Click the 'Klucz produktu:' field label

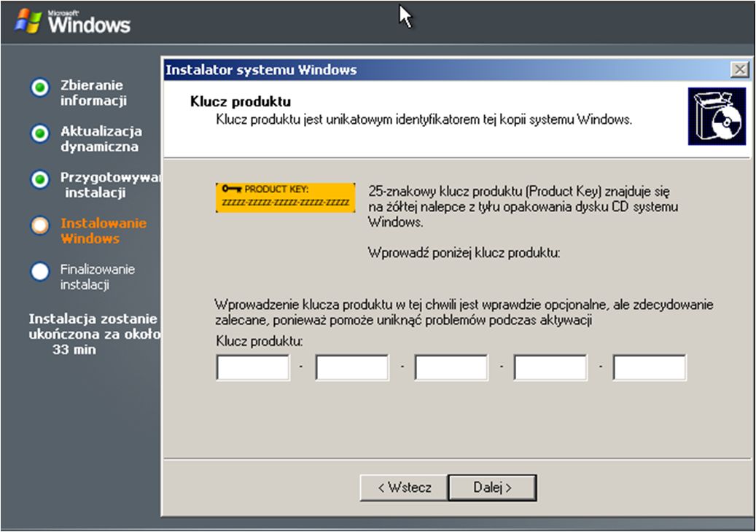pyautogui.click(x=260, y=341)
